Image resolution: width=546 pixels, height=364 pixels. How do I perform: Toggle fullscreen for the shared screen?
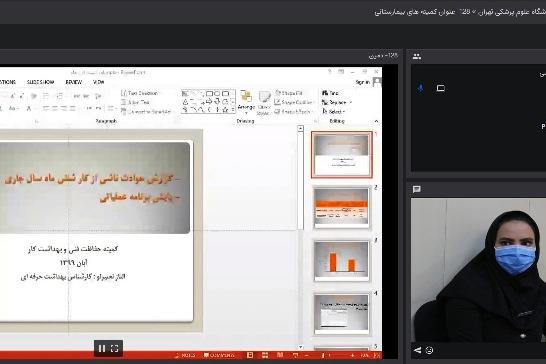point(115,348)
